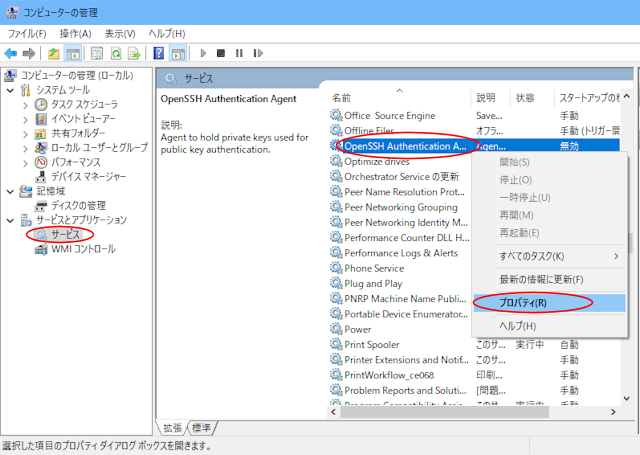640x455 pixels.
Task: Select Performance Logs & Alerts service
Action: tap(401, 253)
